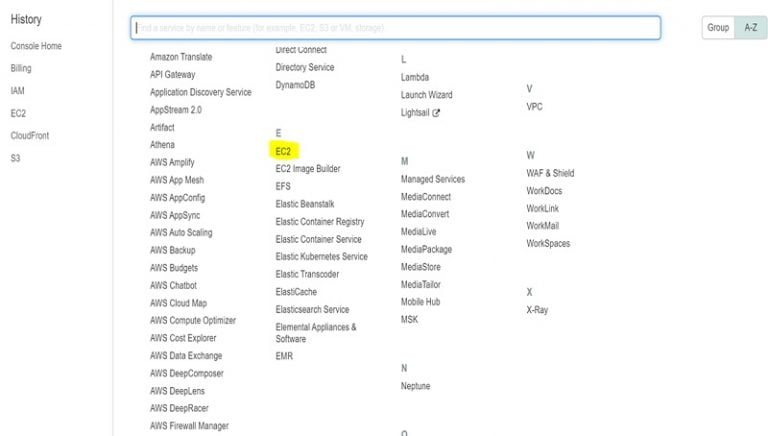This screenshot has height=436, width=768.
Task: Launch Elastic Beanstalk service page
Action: [312, 204]
